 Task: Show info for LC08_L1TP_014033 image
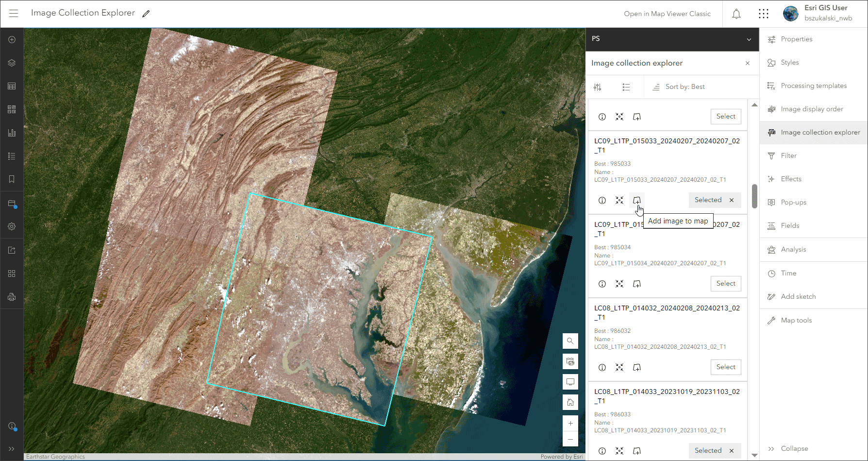tap(602, 451)
